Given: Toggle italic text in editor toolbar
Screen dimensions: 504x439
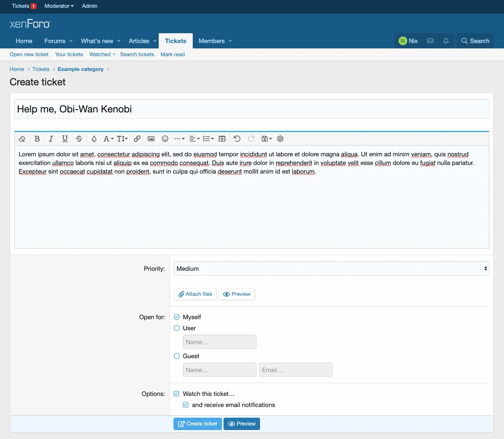Looking at the screenshot, I should click(x=51, y=139).
